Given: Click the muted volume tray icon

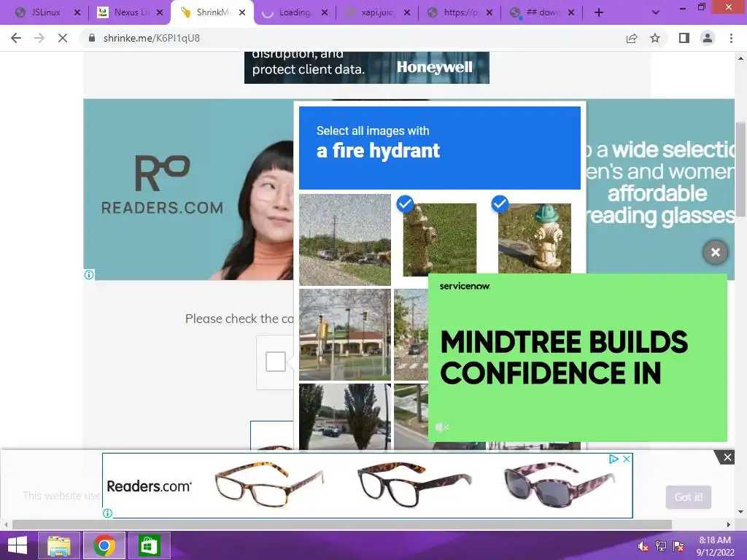Looking at the screenshot, I should (x=643, y=546).
